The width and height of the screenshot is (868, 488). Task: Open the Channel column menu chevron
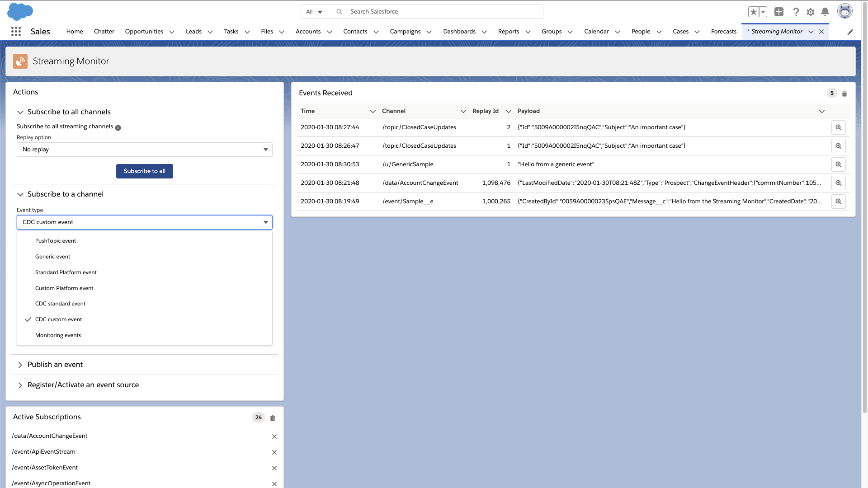point(463,111)
